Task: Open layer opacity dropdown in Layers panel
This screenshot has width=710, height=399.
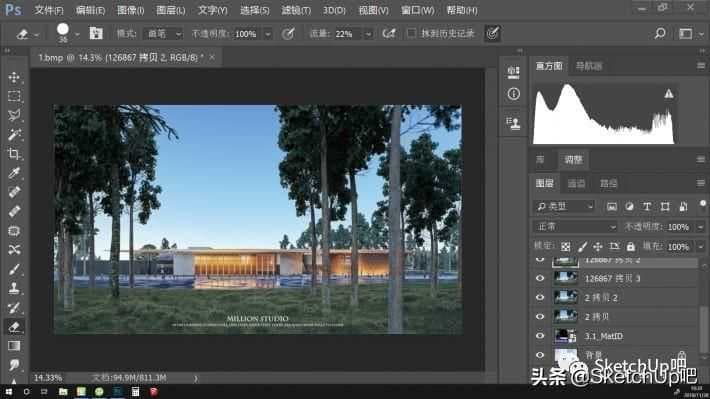Action: (700, 226)
